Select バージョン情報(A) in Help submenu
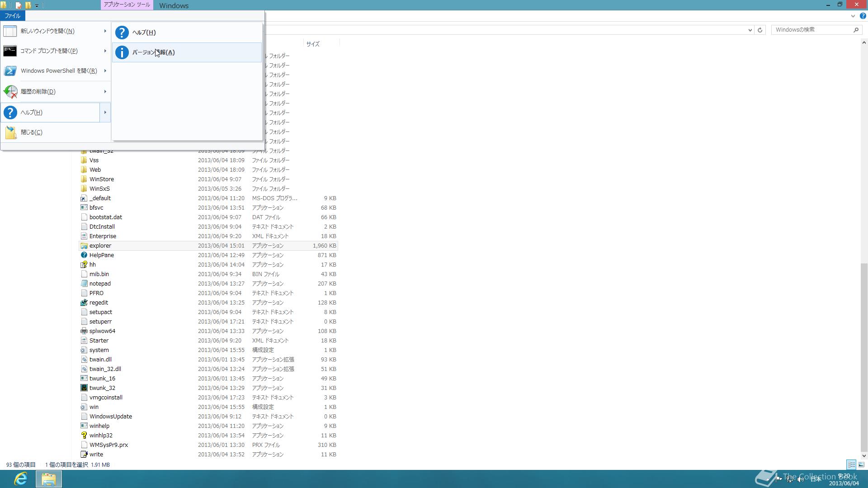The image size is (868, 488). click(187, 52)
